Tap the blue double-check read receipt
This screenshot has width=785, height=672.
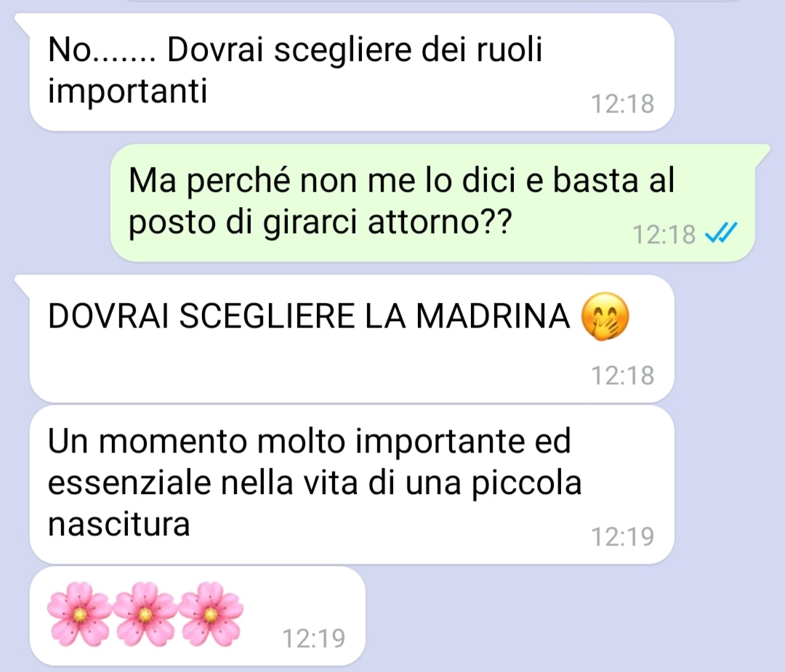click(721, 233)
